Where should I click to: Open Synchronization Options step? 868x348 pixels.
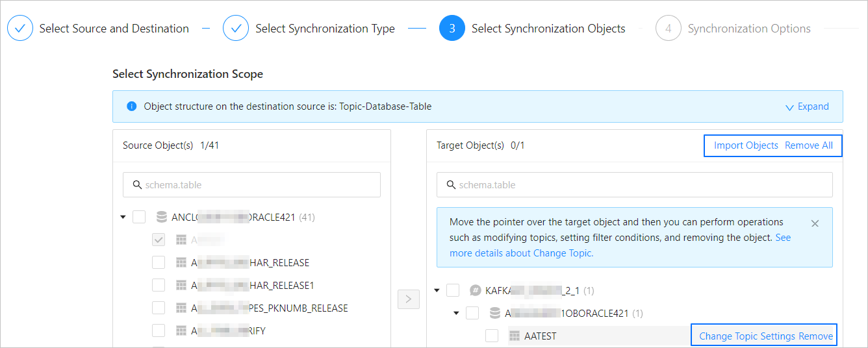[x=749, y=29]
